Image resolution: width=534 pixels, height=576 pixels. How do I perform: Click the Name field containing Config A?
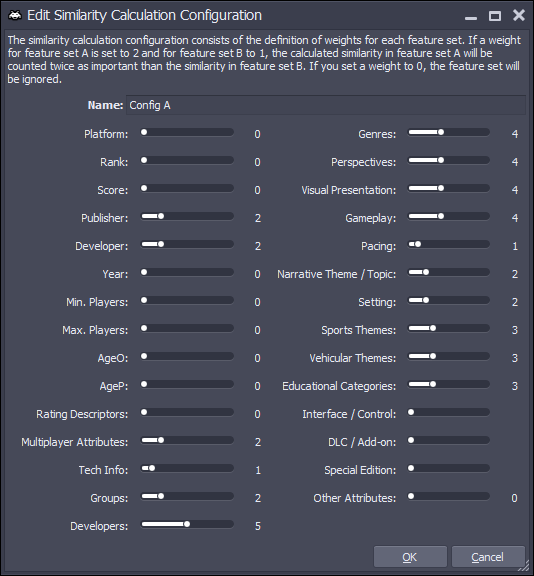(x=326, y=105)
